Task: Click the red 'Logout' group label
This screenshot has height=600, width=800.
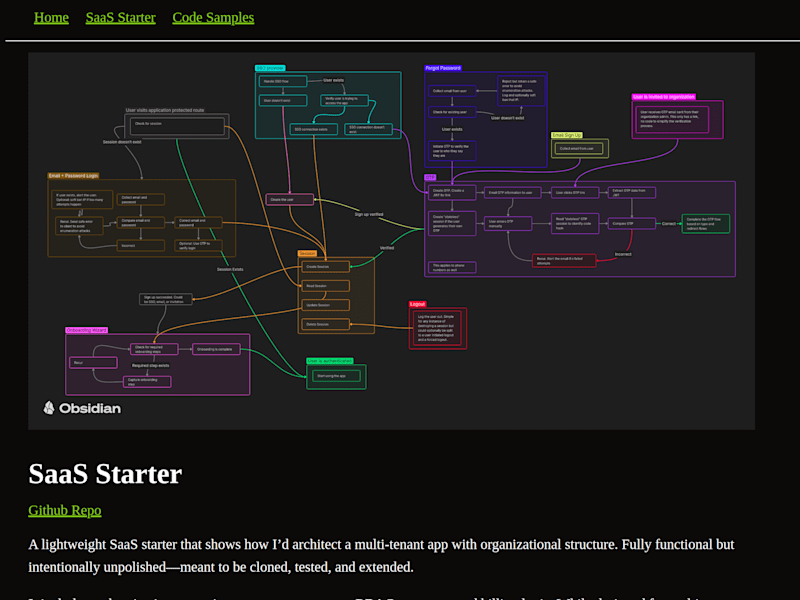Action: point(417,304)
